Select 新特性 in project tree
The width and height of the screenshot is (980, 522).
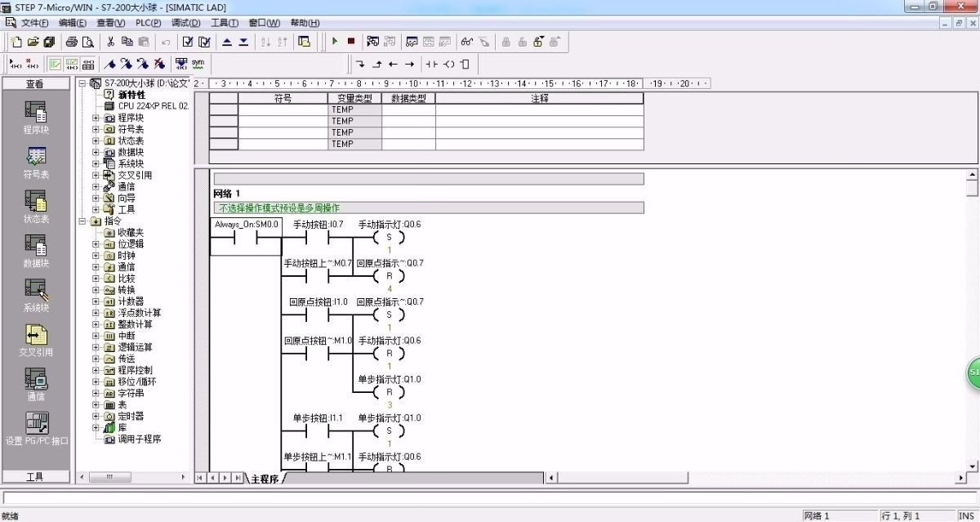131,95
